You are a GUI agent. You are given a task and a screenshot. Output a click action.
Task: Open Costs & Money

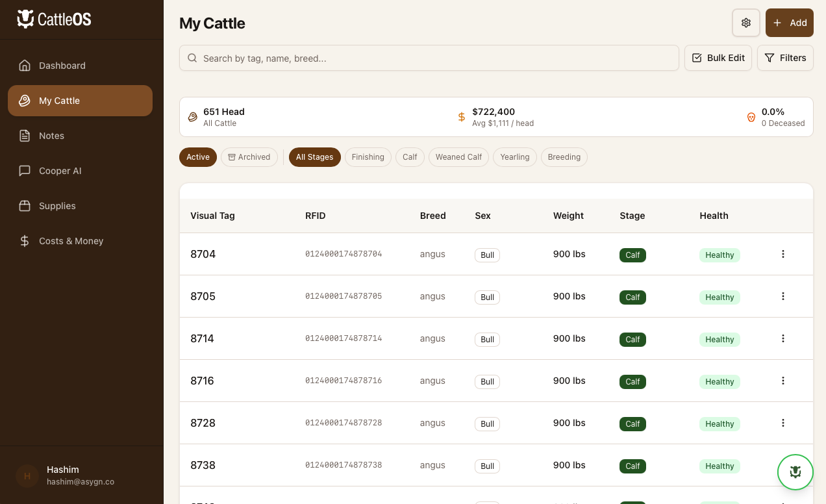point(71,241)
